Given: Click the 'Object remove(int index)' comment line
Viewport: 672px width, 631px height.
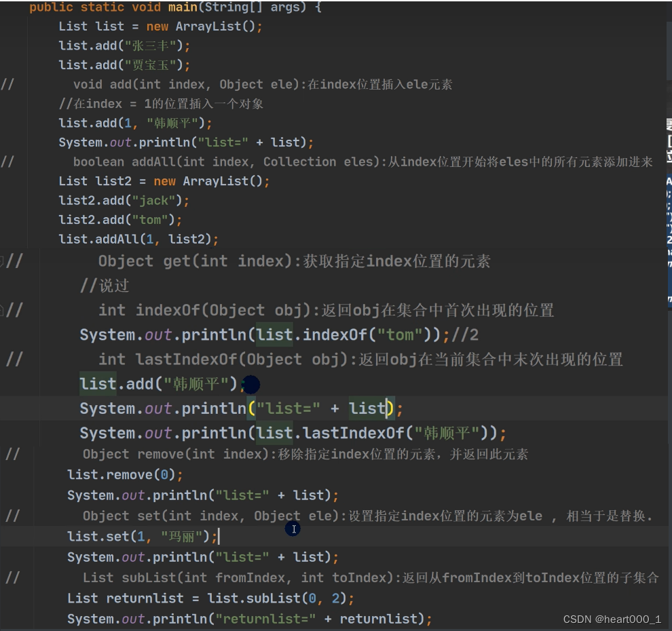Looking at the screenshot, I should point(305,454).
